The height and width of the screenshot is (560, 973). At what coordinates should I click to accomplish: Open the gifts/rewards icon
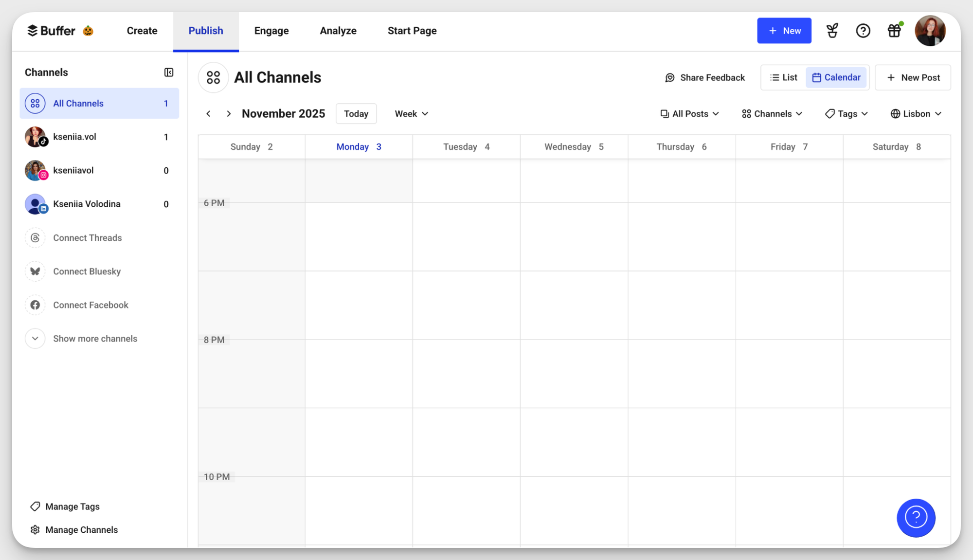(894, 30)
